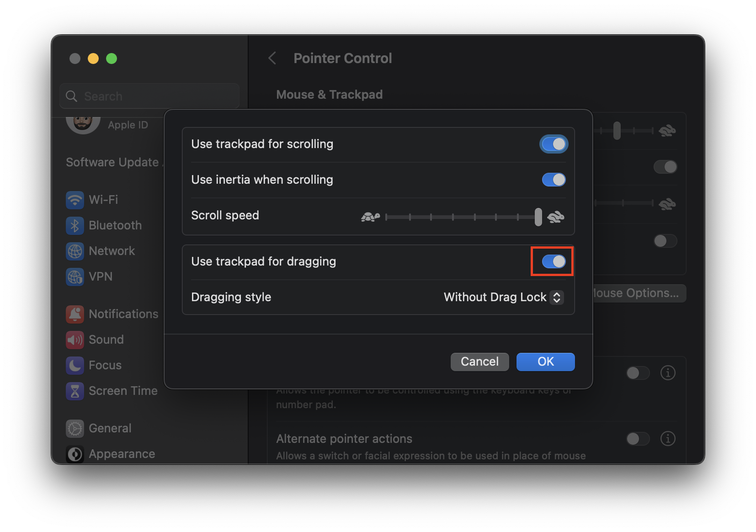Confirm the dialog with OK
This screenshot has height=532, width=756.
545,362
